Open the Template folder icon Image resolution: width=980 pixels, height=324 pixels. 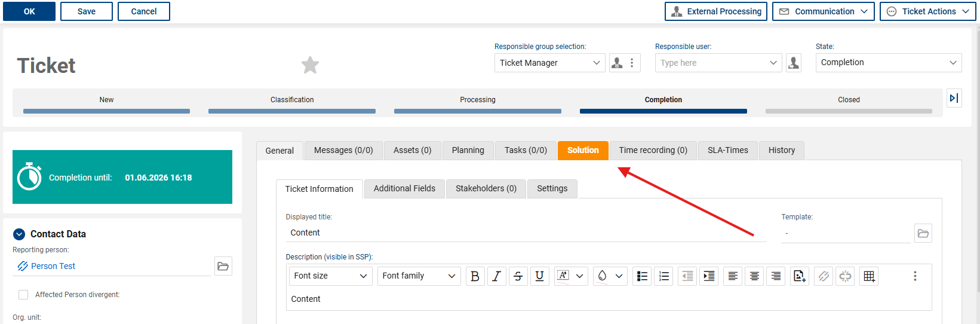pyautogui.click(x=923, y=233)
